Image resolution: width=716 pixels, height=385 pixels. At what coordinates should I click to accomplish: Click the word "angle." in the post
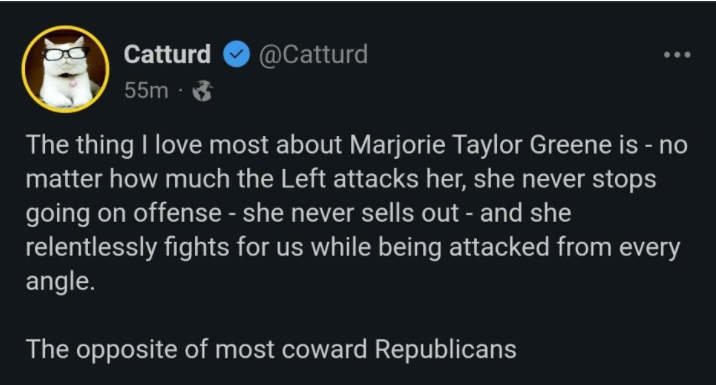pyautogui.click(x=60, y=282)
